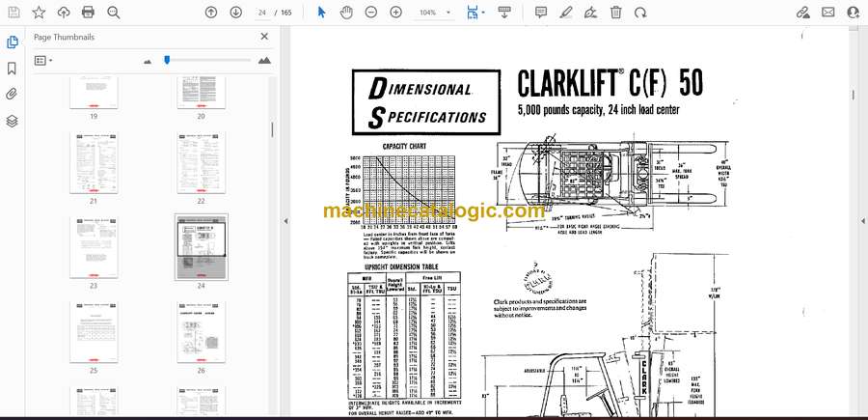Click the Dimensional Specifications title box
The image size is (868, 420).
425,102
